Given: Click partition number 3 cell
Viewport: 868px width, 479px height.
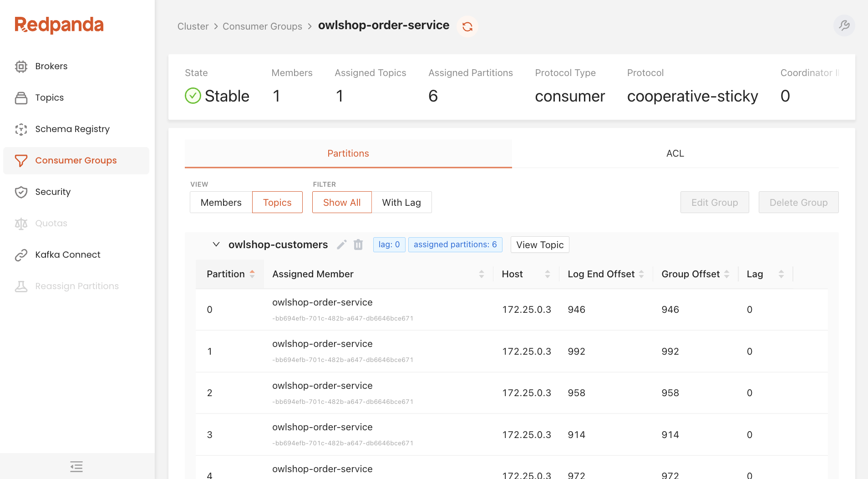Looking at the screenshot, I should click(209, 435).
